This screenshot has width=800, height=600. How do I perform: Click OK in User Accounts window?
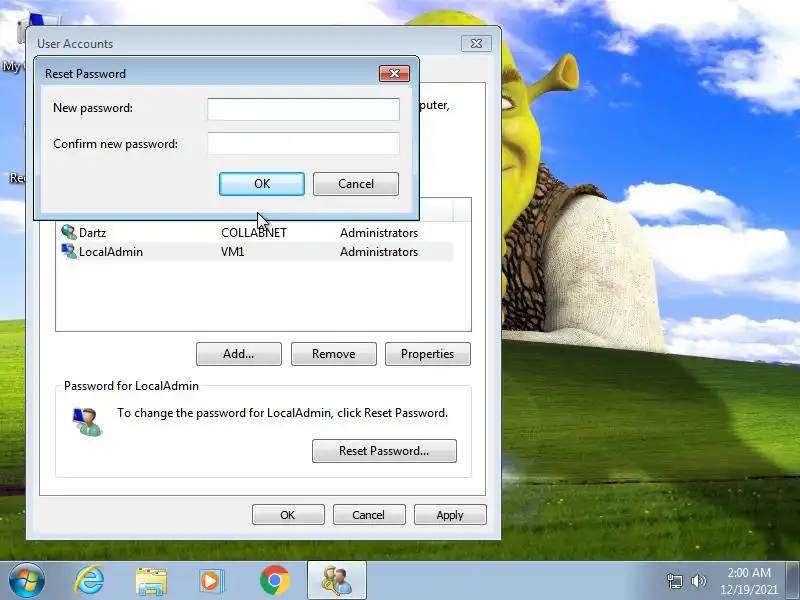click(x=288, y=515)
